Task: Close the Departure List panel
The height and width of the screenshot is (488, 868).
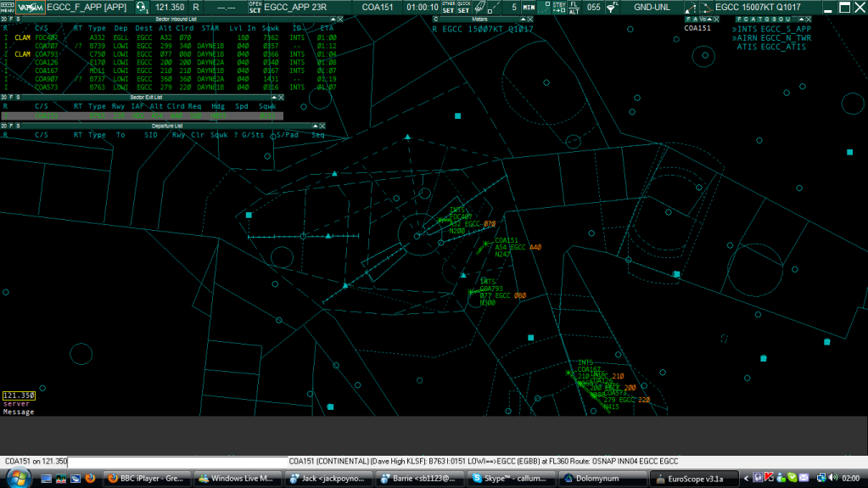Action: pos(322,126)
